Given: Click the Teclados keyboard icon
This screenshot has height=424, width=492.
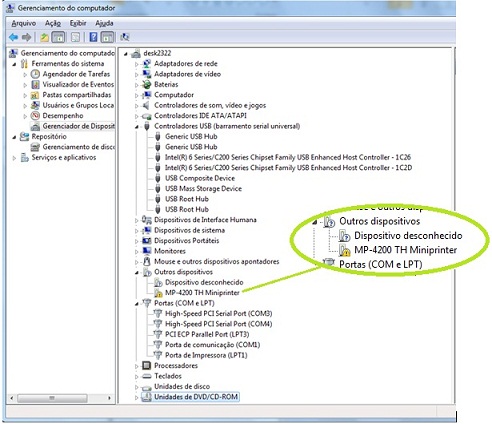Looking at the screenshot, I should coord(147,376).
